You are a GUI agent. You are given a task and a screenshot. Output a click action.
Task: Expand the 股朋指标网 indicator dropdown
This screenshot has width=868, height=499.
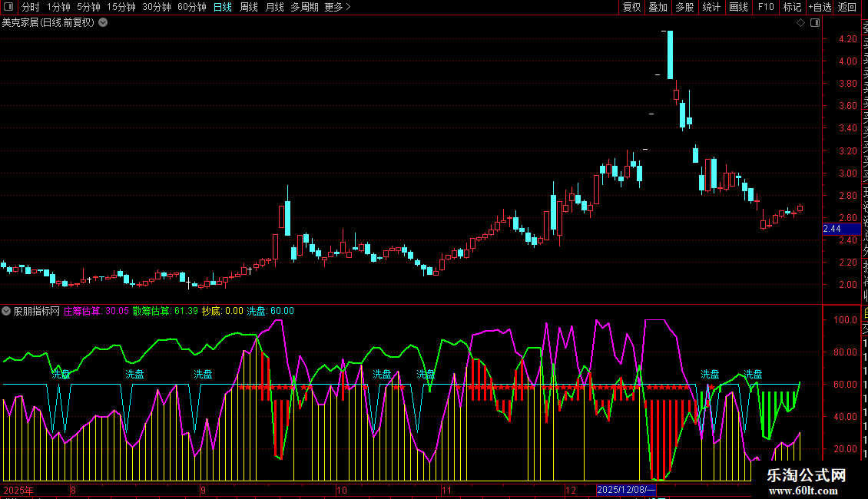coord(6,311)
